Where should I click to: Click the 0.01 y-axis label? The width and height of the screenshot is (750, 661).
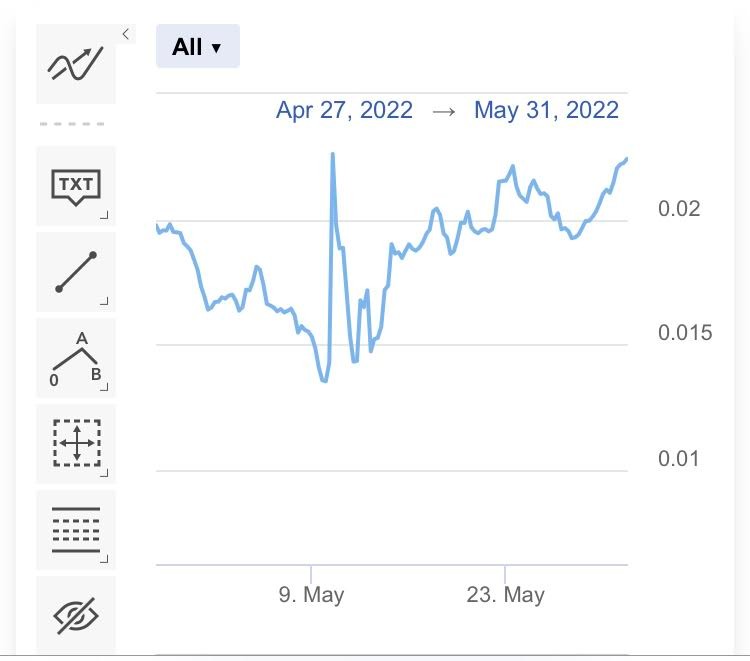678,459
